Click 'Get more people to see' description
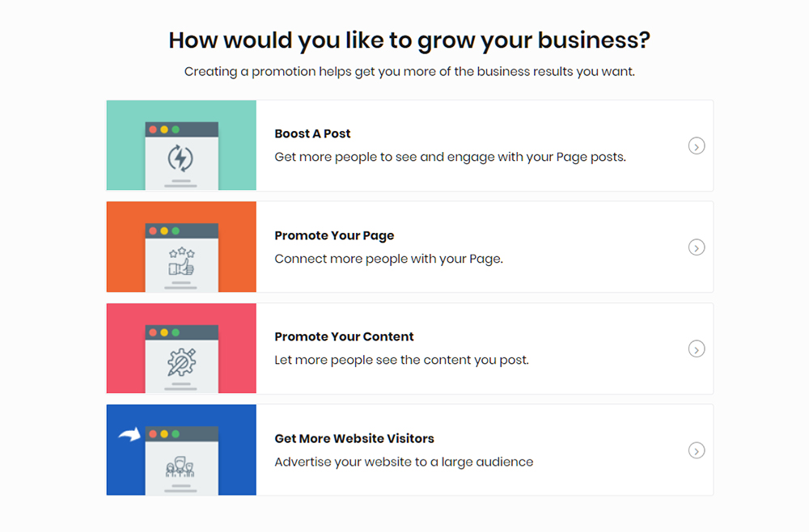The image size is (809, 532). coord(450,157)
